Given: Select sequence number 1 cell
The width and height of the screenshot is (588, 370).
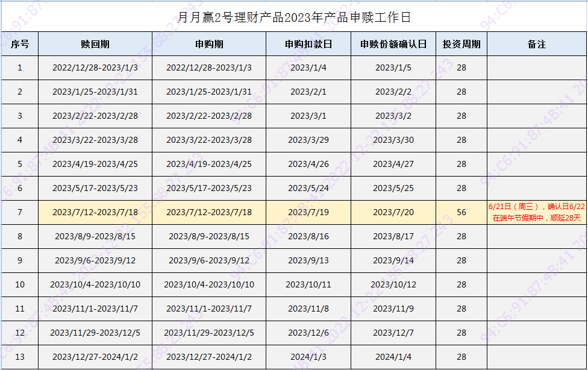Looking at the screenshot, I should [20, 68].
